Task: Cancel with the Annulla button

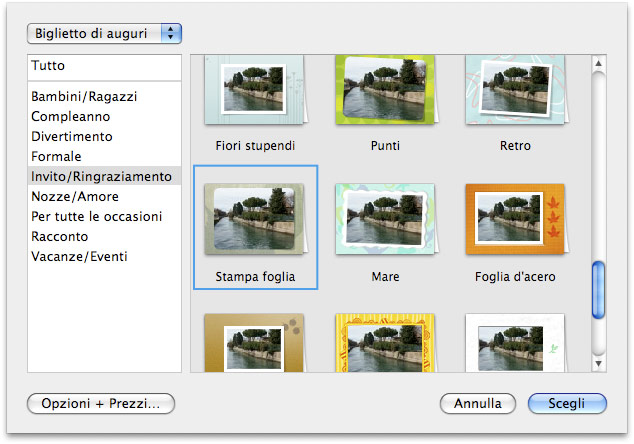Action: (478, 404)
